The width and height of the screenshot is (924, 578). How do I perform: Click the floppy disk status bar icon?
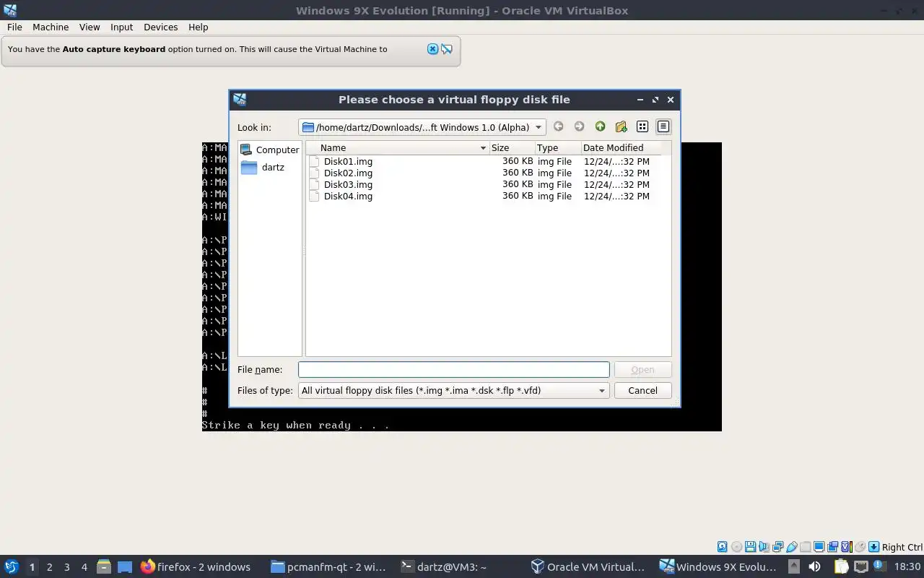pyautogui.click(x=750, y=547)
